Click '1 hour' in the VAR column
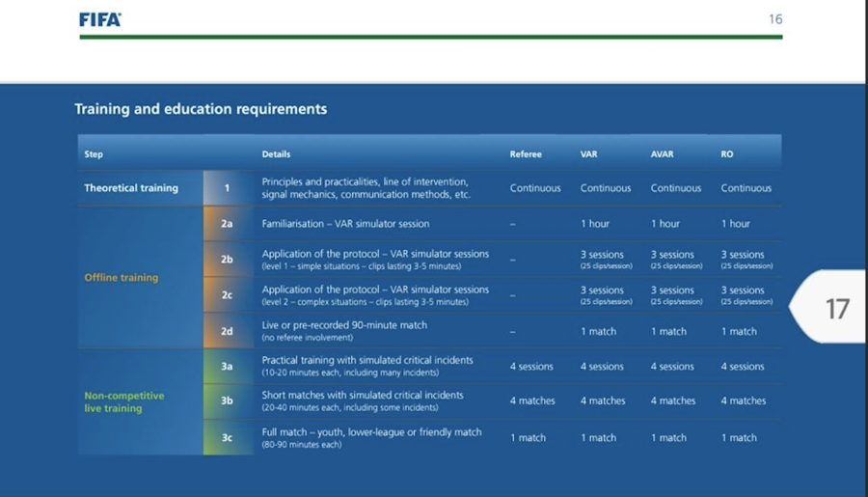 click(595, 224)
